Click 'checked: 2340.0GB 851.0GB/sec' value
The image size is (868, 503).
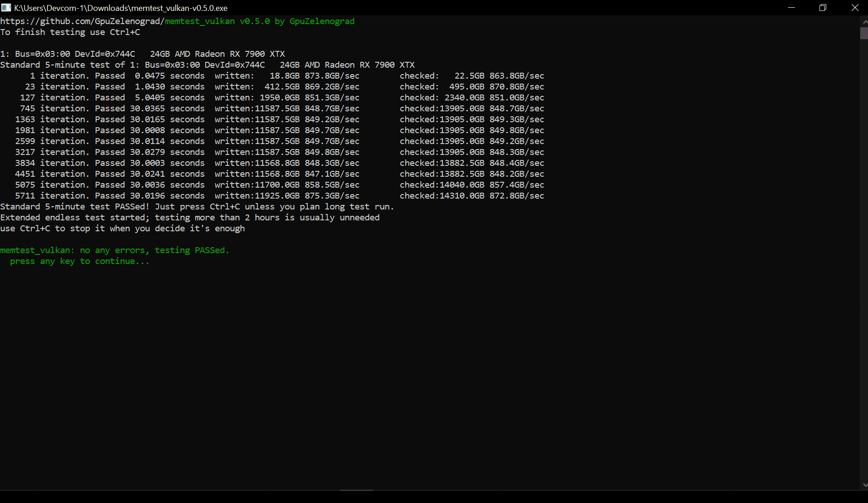click(472, 98)
